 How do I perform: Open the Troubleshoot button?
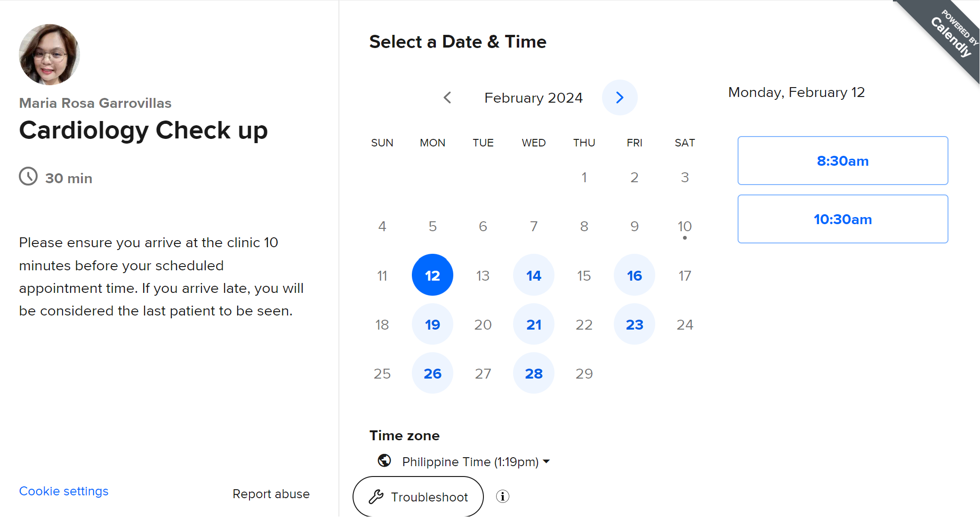point(418,497)
